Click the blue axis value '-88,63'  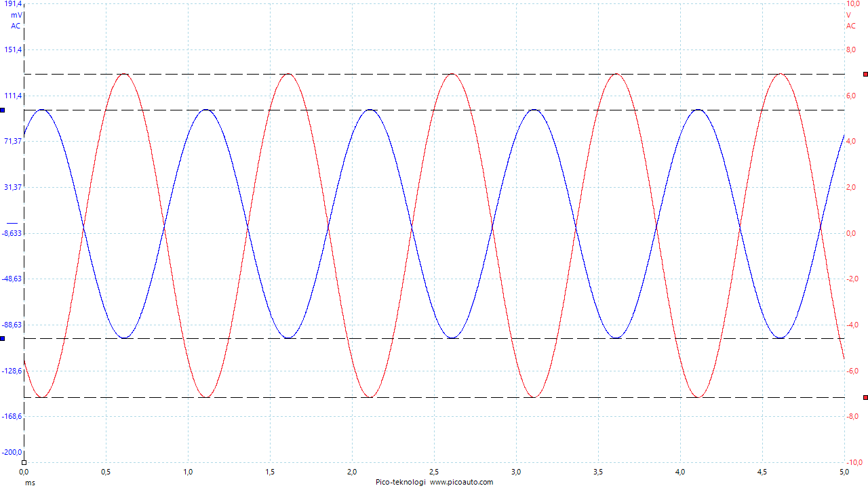coord(12,325)
